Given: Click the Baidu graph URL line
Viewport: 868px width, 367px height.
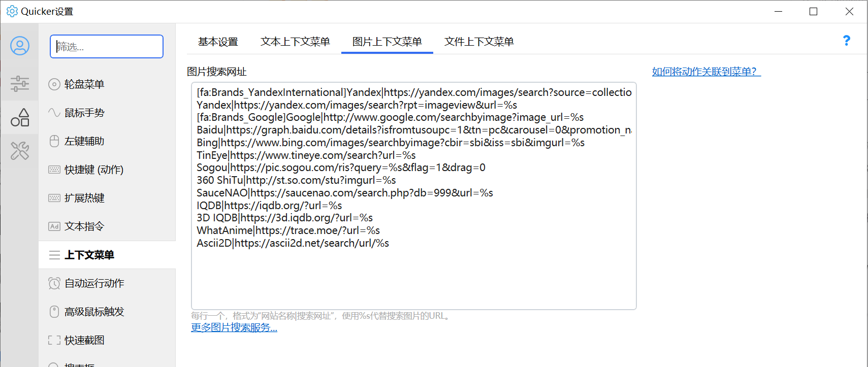Looking at the screenshot, I should (x=414, y=130).
